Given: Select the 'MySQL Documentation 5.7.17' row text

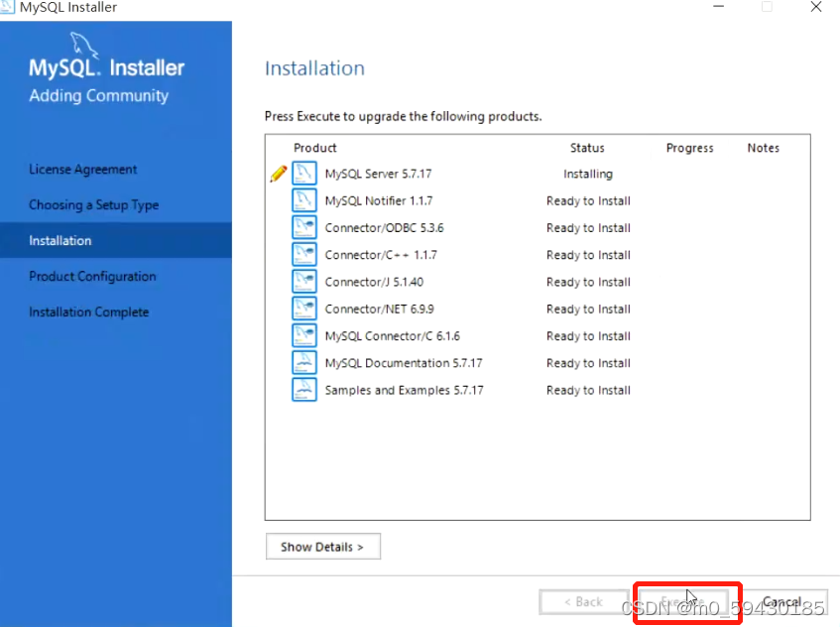Looking at the screenshot, I should pyautogui.click(x=404, y=363).
